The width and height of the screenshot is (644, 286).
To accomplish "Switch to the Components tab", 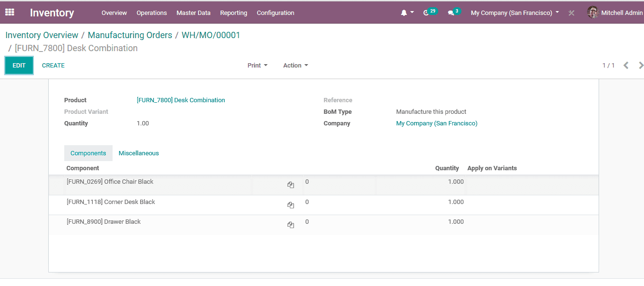I will coord(88,153).
